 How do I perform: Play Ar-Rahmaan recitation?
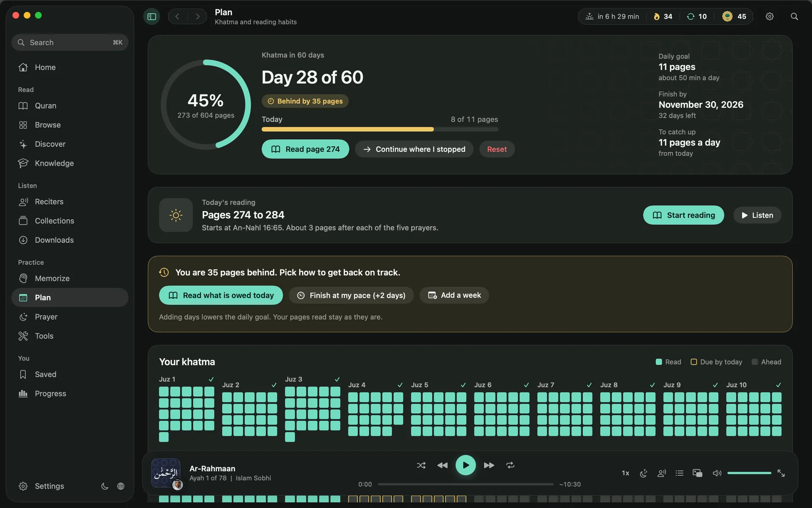tap(466, 465)
